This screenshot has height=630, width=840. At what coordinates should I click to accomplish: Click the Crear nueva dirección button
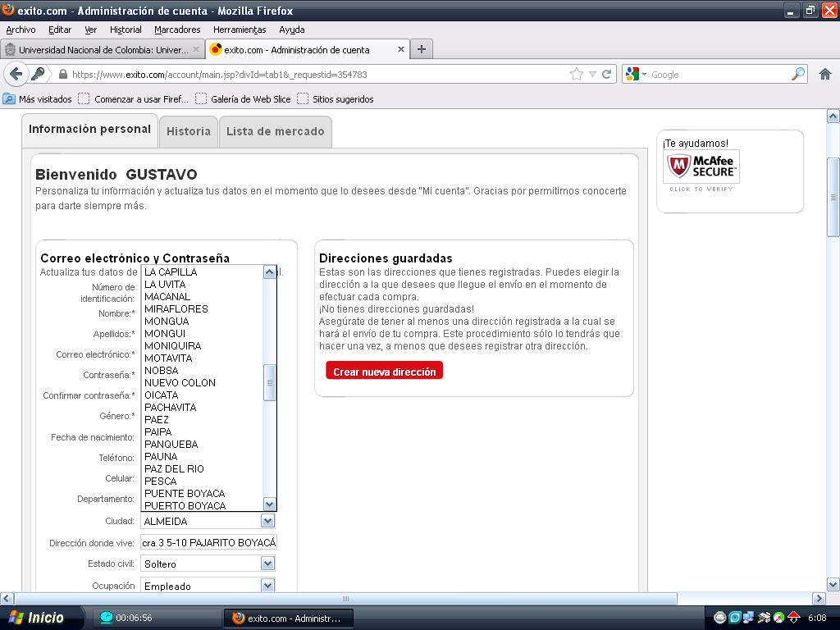pyautogui.click(x=384, y=372)
